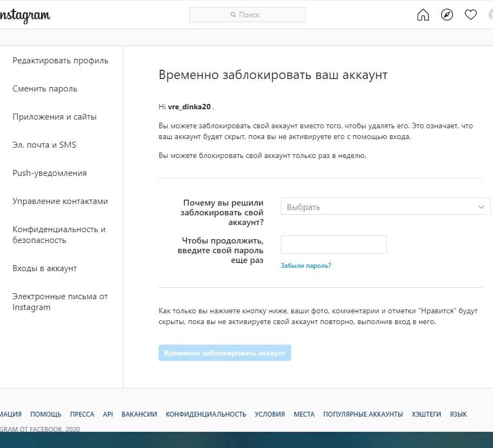Open ХЭШТЕГИ footer link

pos(426,414)
